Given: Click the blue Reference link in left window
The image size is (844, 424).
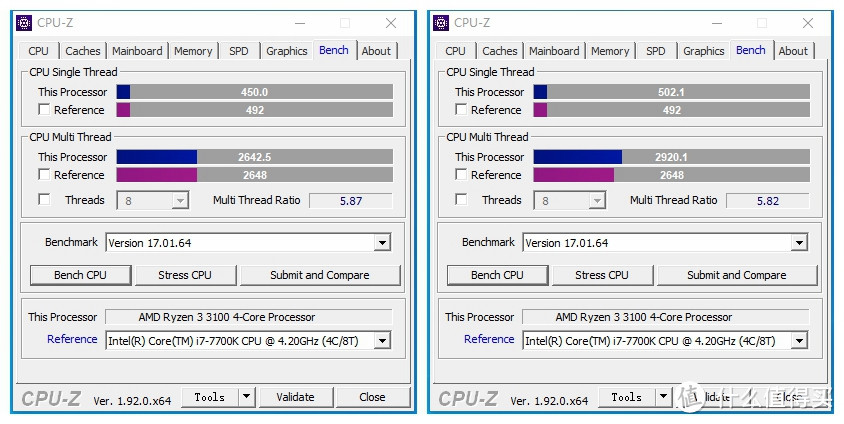Looking at the screenshot, I should pos(72,339).
